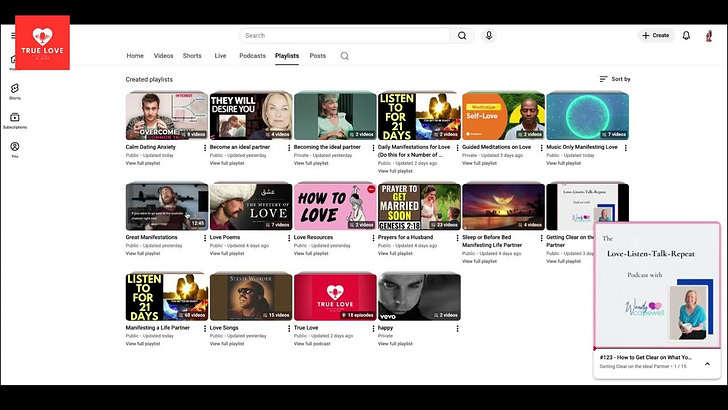Switch to the Home tab
This screenshot has width=728, height=410.
click(x=135, y=56)
